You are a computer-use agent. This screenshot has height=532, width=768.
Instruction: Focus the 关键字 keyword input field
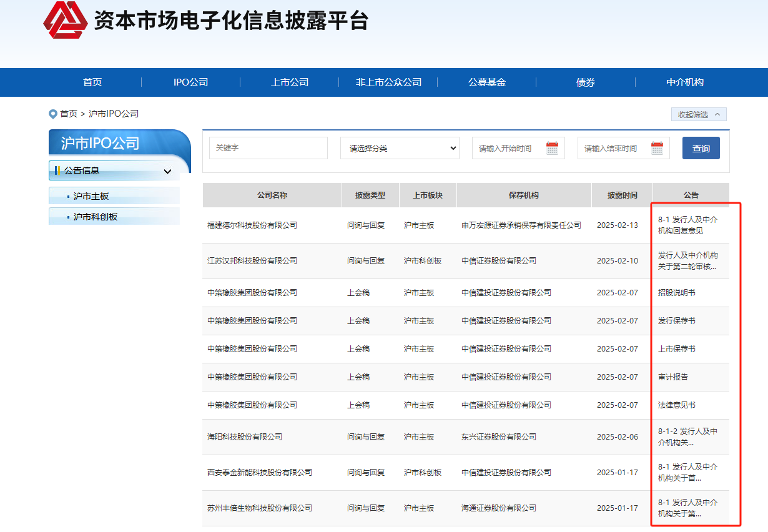tap(268, 148)
